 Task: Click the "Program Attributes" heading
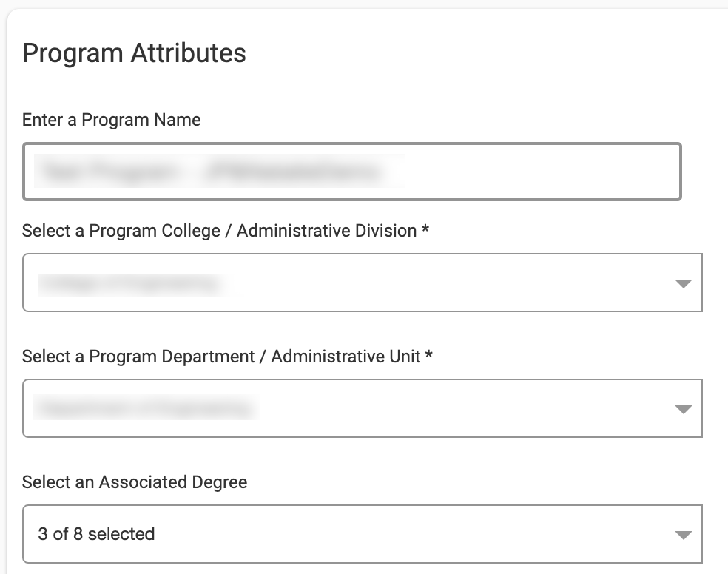134,53
